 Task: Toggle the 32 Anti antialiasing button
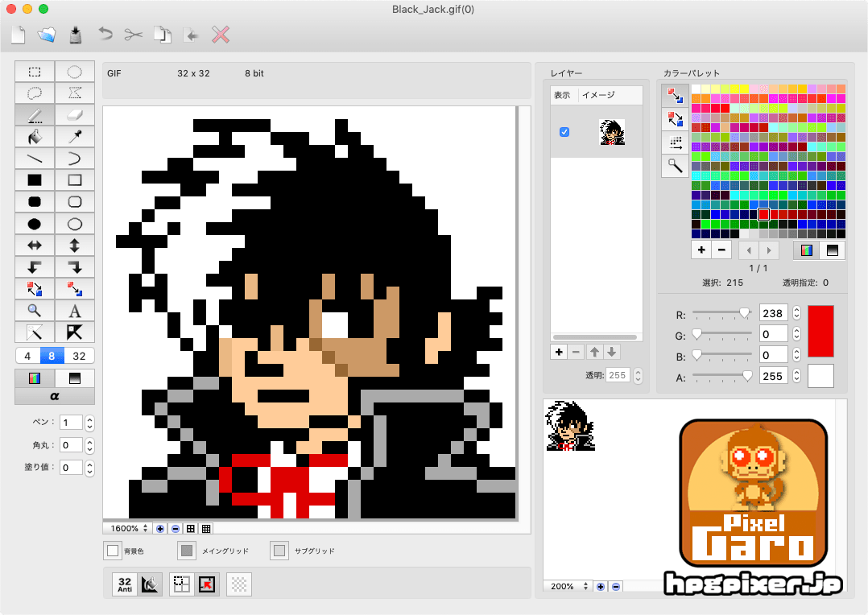coord(125,584)
